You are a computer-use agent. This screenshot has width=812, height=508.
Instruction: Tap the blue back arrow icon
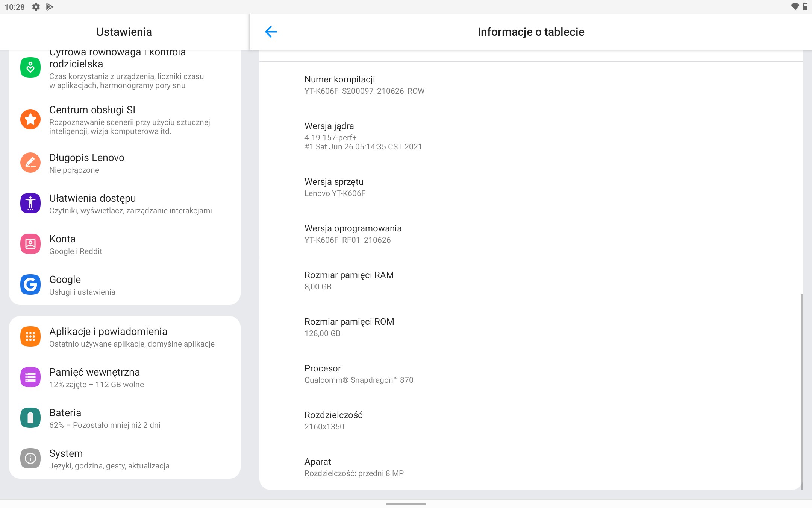tap(271, 32)
